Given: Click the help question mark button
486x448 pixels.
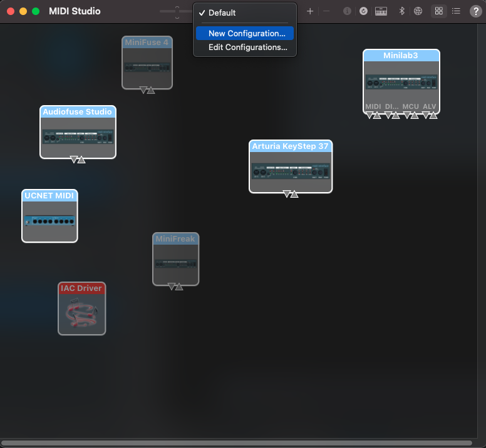Looking at the screenshot, I should pyautogui.click(x=475, y=11).
